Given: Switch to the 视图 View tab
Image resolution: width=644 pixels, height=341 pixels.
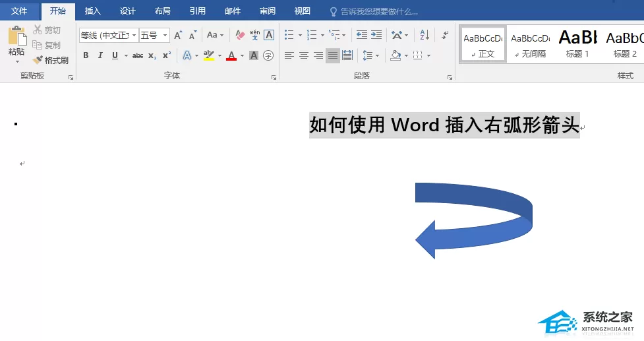Looking at the screenshot, I should coord(303,11).
